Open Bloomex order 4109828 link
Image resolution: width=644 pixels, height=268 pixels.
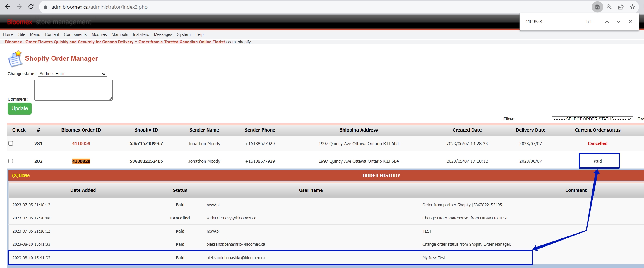point(81,161)
